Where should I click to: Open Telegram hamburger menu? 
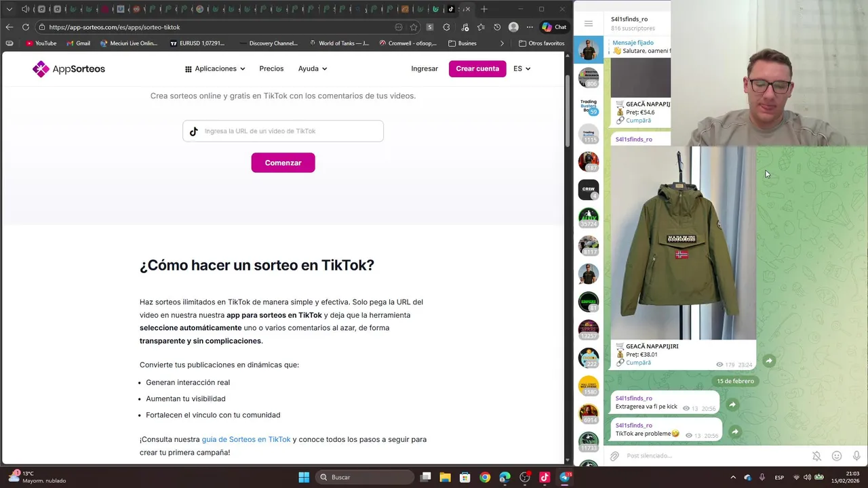click(589, 24)
